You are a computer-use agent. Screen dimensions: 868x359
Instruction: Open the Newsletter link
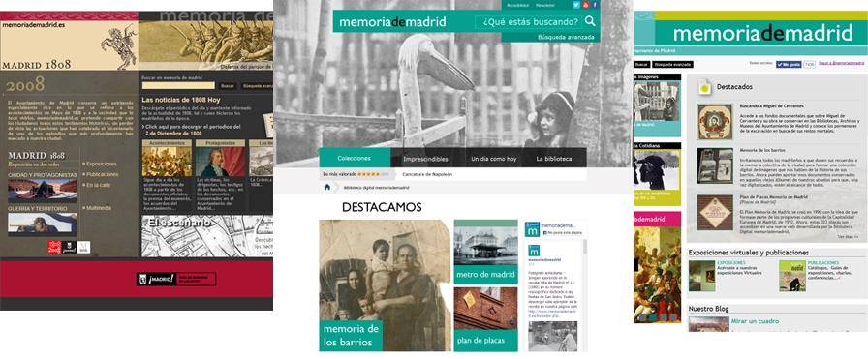(545, 5)
